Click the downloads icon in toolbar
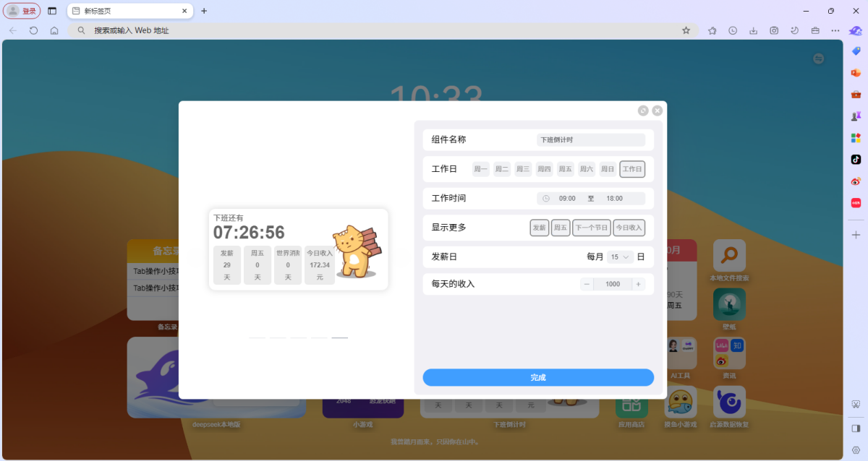This screenshot has width=868, height=461. 754,30
